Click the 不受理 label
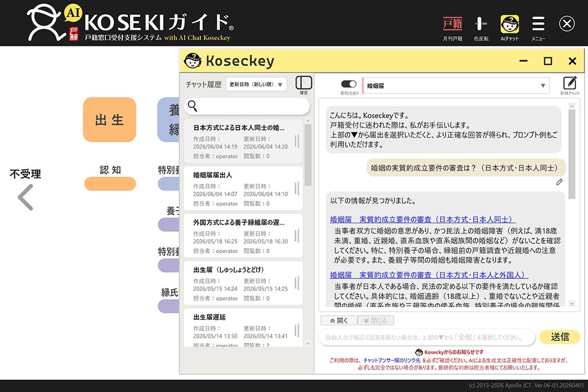Viewport: 588px width, 392px height. coord(25,174)
